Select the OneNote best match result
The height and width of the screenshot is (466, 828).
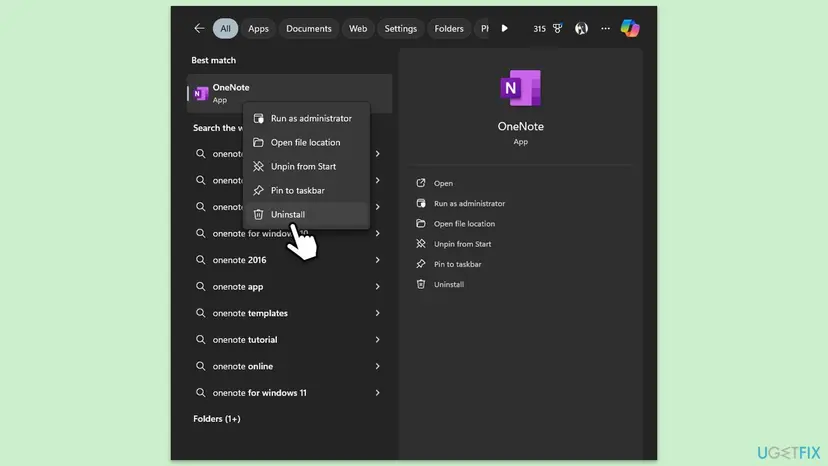tap(289, 93)
